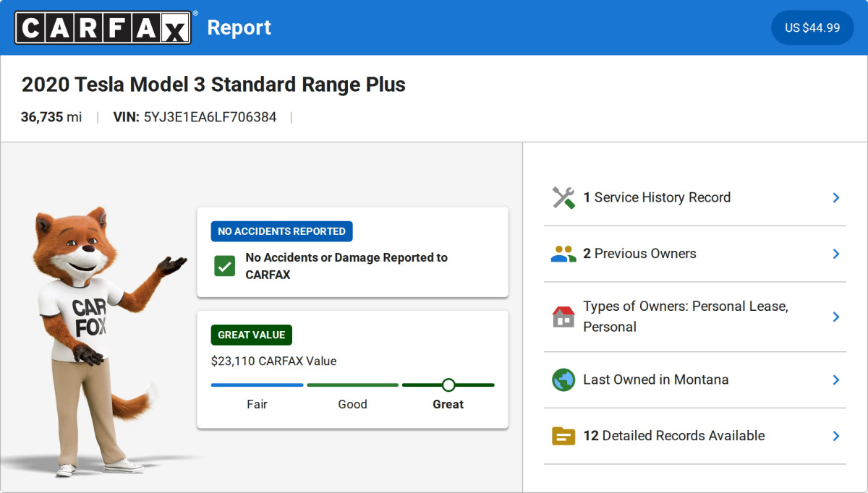The width and height of the screenshot is (868, 493).
Task: Expand the Last Owned in Montana chevron
Action: 835,380
